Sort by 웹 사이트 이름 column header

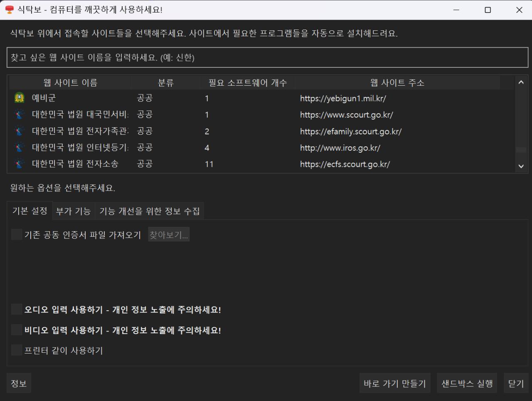tap(70, 83)
